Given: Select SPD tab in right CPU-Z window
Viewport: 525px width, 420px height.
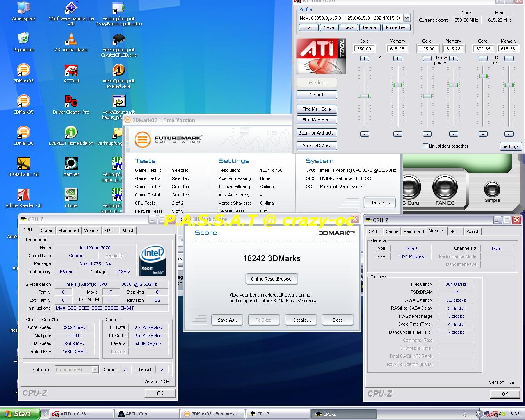Looking at the screenshot, I should pos(453,231).
